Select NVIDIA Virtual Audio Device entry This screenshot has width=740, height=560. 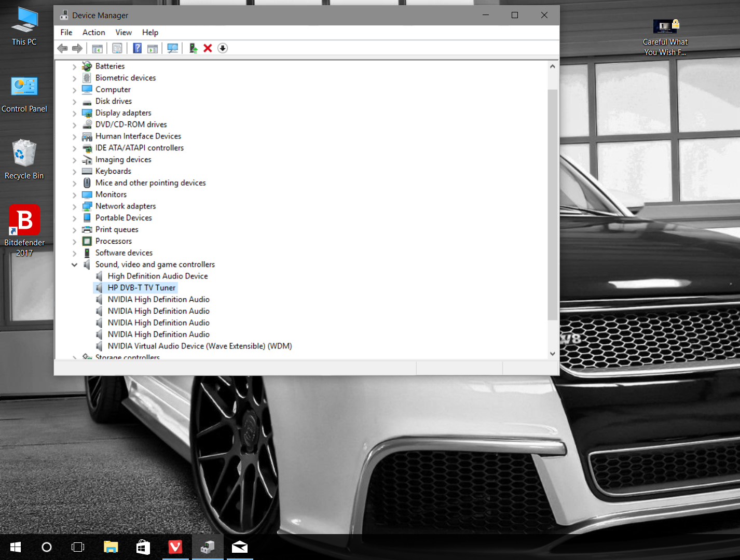199,346
